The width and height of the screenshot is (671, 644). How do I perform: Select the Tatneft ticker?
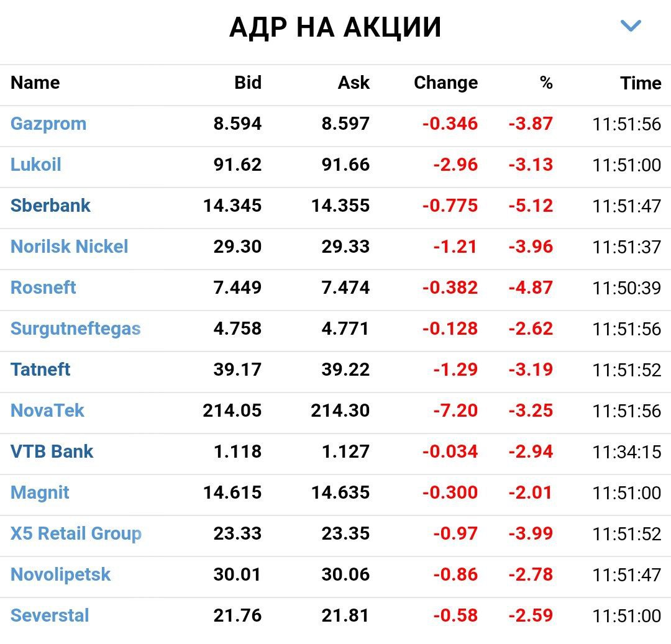[40, 370]
